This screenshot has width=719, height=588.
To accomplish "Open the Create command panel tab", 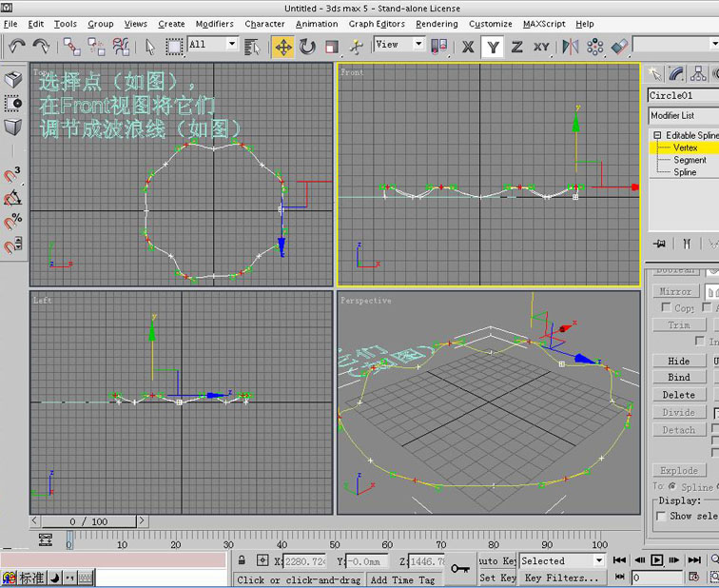I will 654,74.
